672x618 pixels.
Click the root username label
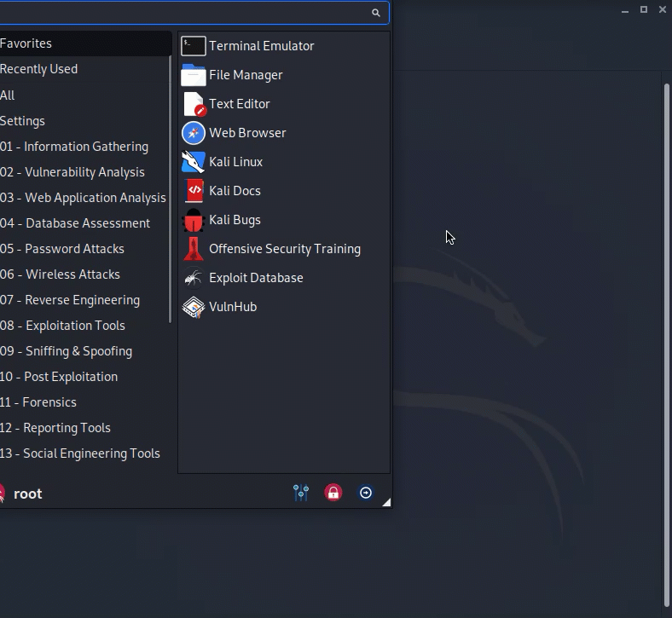click(x=28, y=494)
